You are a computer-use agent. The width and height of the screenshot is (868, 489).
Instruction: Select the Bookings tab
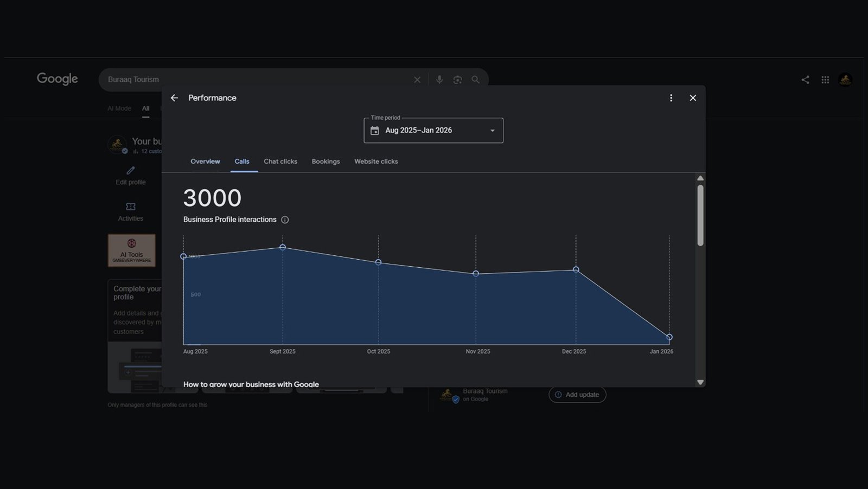325,162
